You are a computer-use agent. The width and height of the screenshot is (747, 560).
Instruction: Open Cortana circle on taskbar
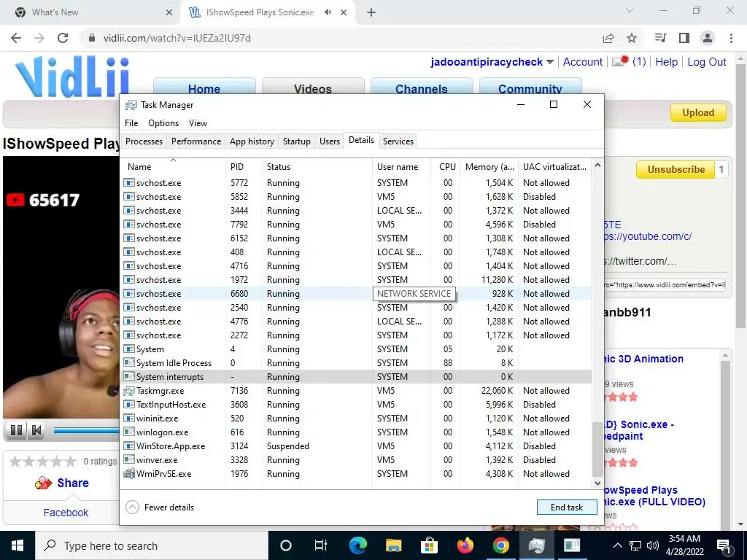(x=285, y=545)
